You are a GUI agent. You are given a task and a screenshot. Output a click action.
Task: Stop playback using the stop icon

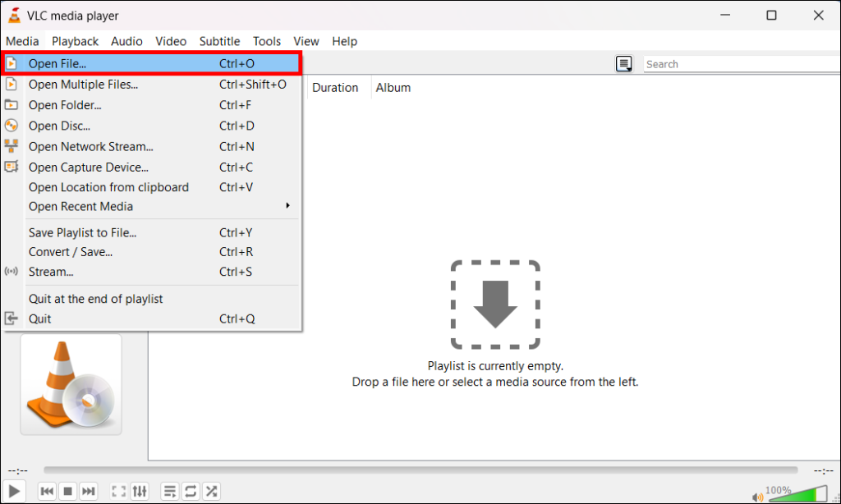[x=67, y=491]
